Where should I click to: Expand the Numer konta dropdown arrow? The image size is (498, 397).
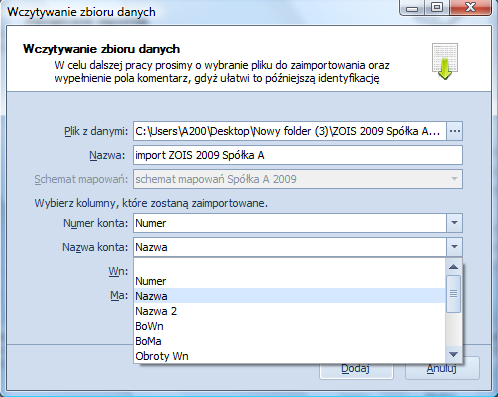pyautogui.click(x=454, y=223)
